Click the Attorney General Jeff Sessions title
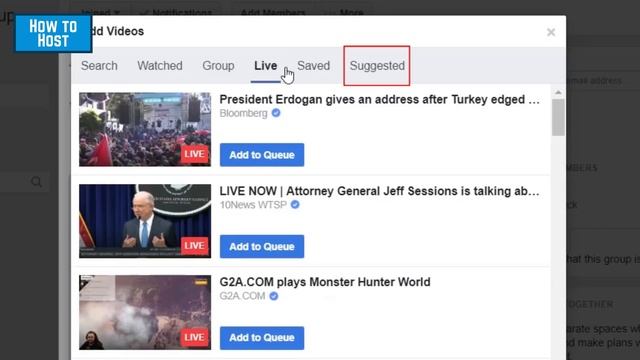Screen dimensions: 640x360 click(379, 191)
